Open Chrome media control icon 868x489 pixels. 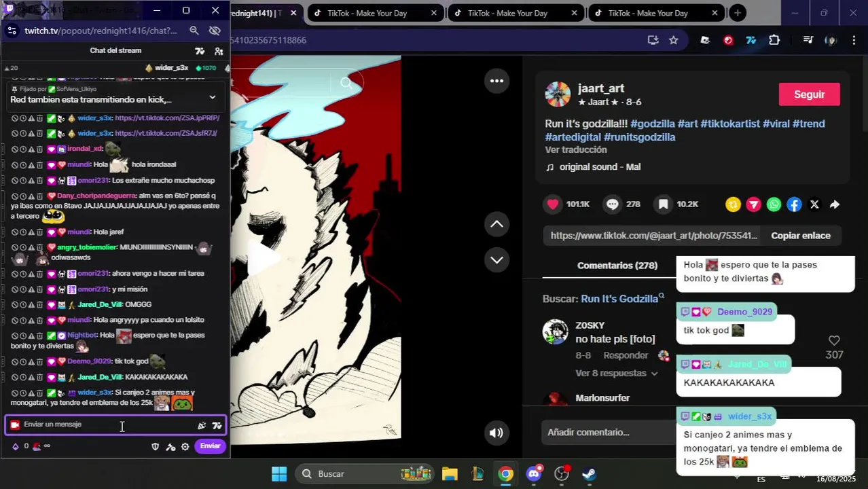(x=808, y=40)
